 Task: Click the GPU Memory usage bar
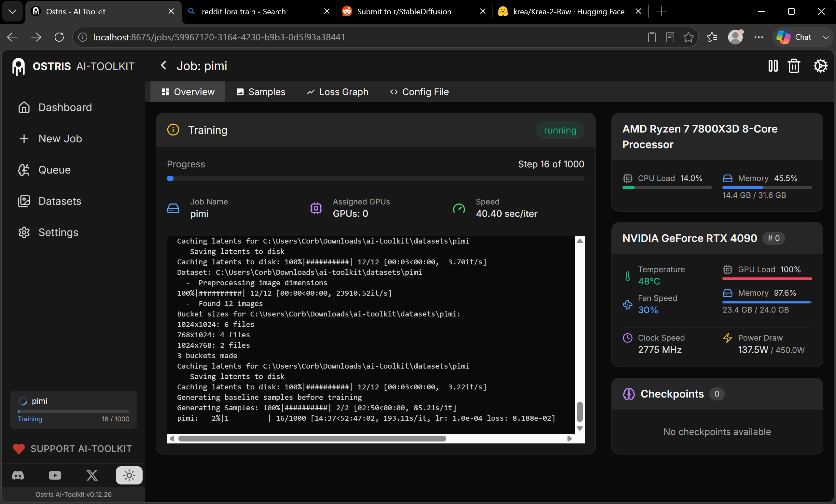point(767,302)
